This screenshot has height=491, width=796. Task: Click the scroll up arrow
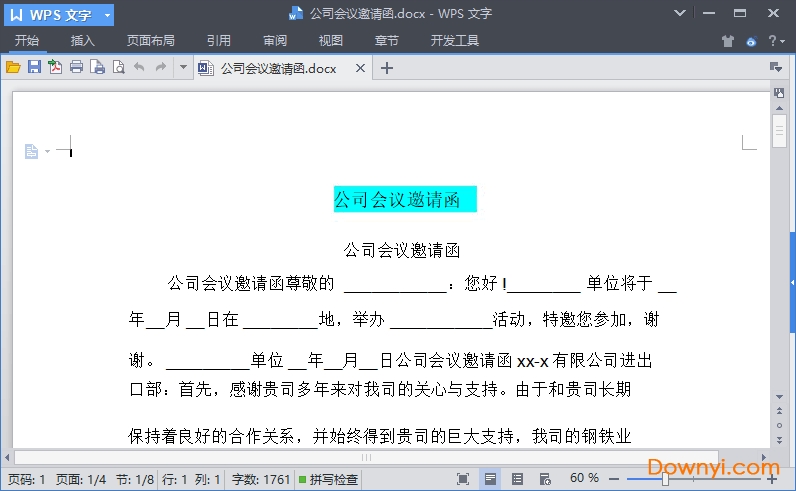pos(779,108)
